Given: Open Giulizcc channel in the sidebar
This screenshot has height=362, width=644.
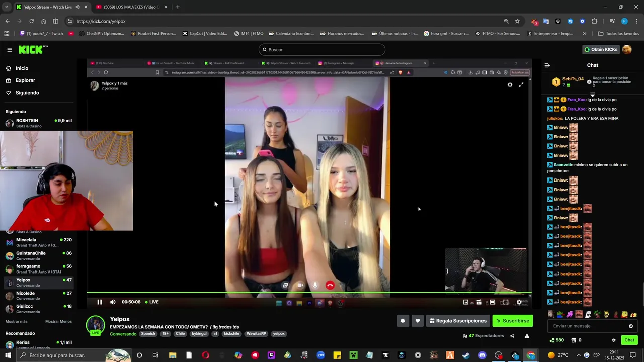Looking at the screenshot, I should point(39,309).
